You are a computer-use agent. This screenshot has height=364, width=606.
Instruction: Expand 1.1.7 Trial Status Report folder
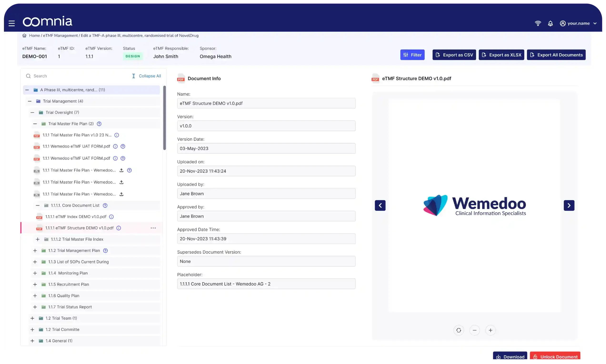35,307
